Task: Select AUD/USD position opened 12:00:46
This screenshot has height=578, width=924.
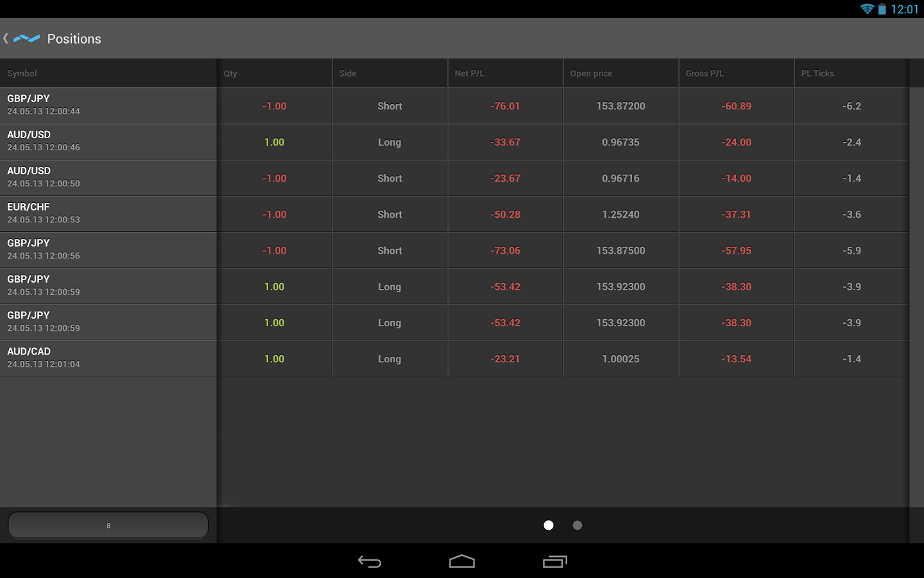Action: 108,141
